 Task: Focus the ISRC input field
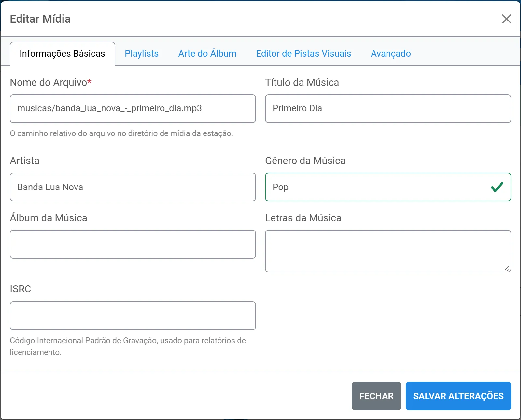[133, 316]
